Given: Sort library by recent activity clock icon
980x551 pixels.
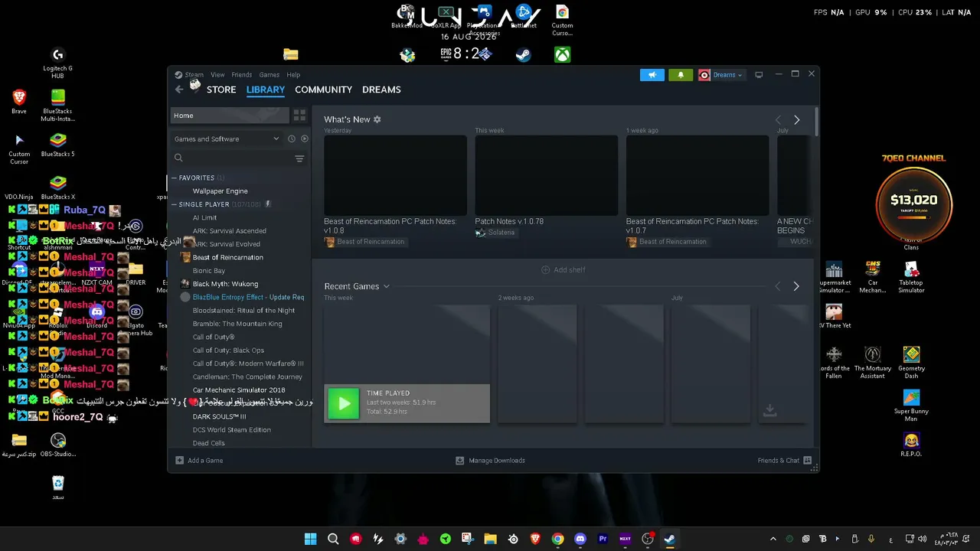Looking at the screenshot, I should 292,139.
